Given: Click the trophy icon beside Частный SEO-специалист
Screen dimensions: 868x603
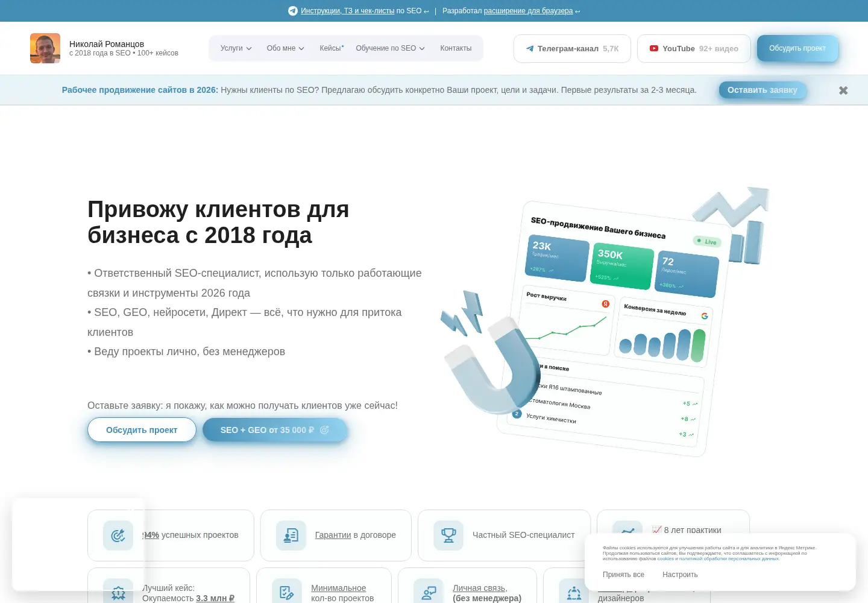Looking at the screenshot, I should pyautogui.click(x=448, y=535).
